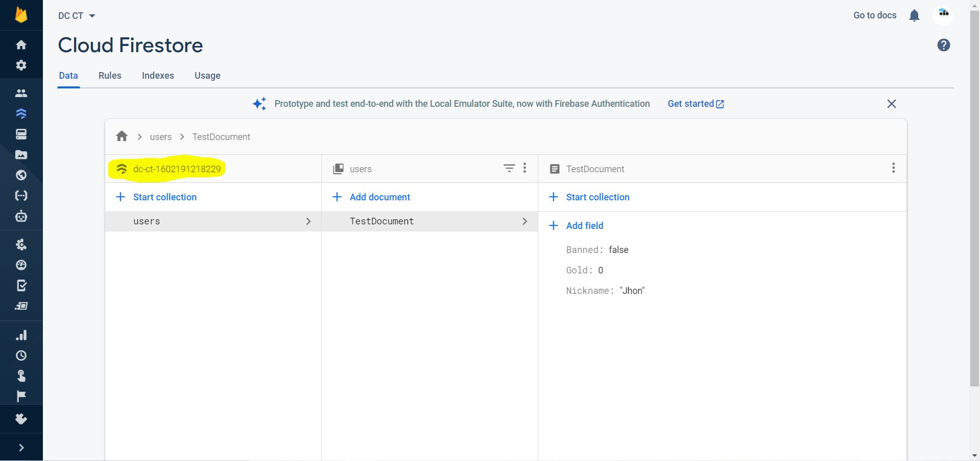Open Authentication users icon in sidebar

coord(21,93)
